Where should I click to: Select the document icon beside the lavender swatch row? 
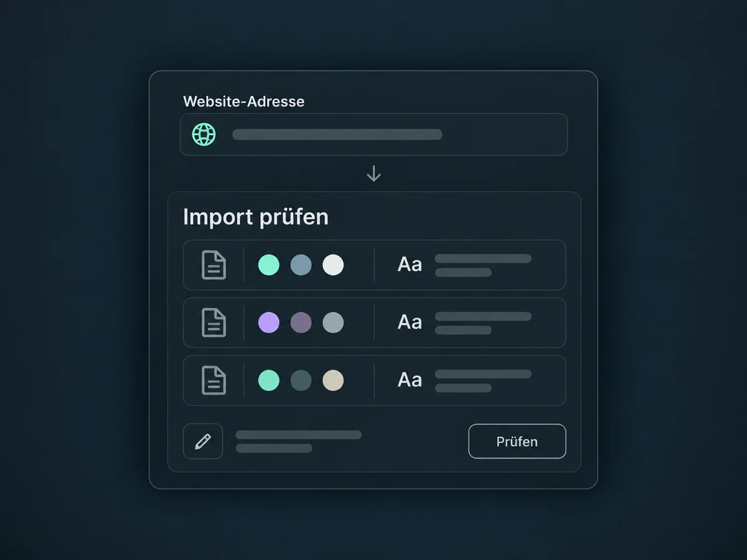tap(214, 323)
